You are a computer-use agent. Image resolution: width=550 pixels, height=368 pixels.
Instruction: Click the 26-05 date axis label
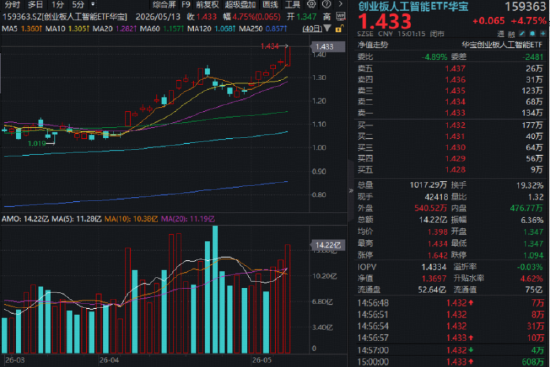[x=262, y=360]
